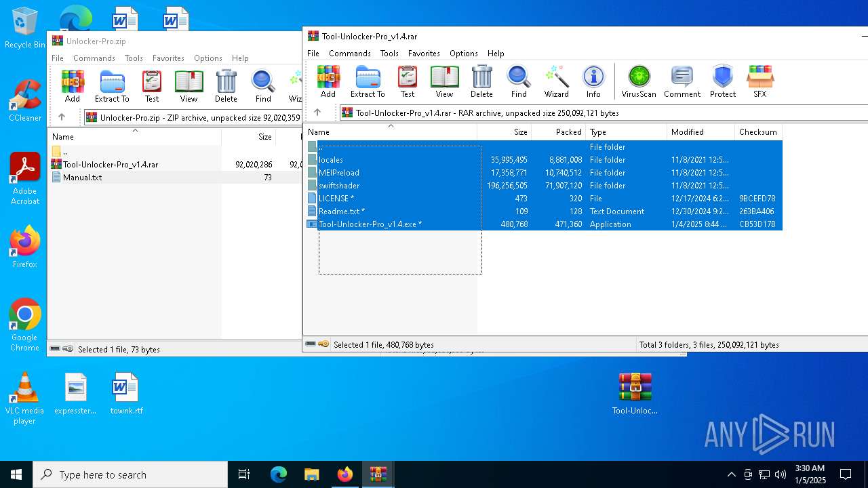Sort by Name column in rar window
The width and height of the screenshot is (868, 488).
391,131
